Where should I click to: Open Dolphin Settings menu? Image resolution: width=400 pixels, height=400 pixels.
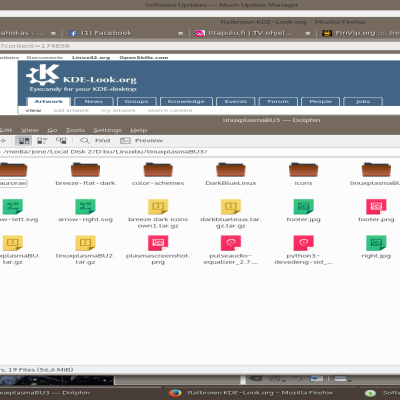pyautogui.click(x=107, y=130)
